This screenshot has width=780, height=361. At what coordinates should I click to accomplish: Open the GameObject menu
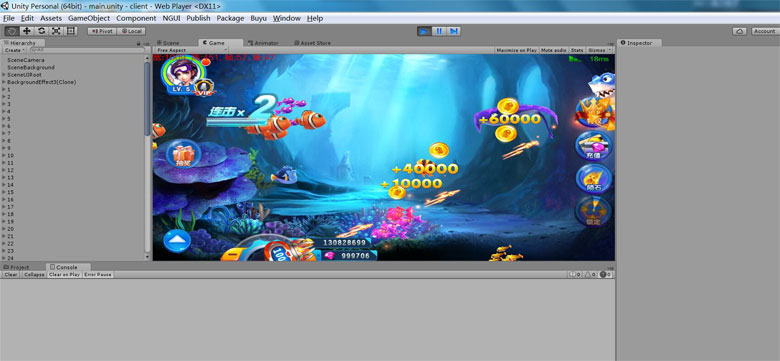tap(89, 18)
